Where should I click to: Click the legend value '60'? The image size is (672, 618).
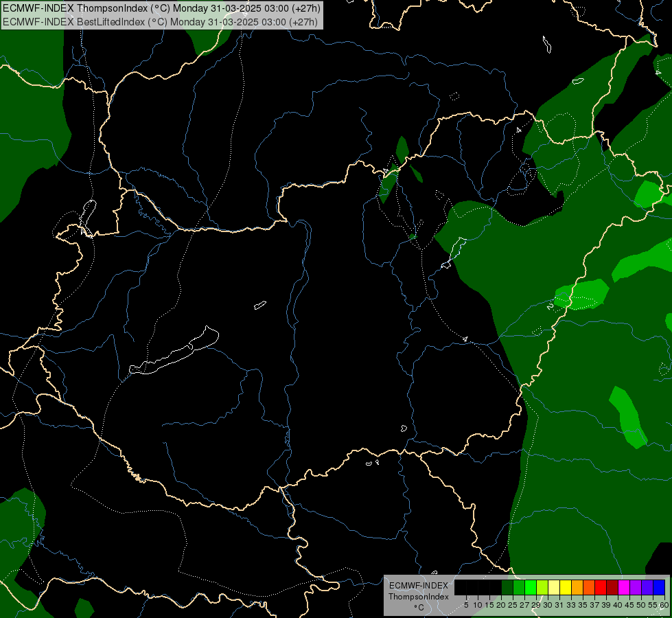[664, 605]
